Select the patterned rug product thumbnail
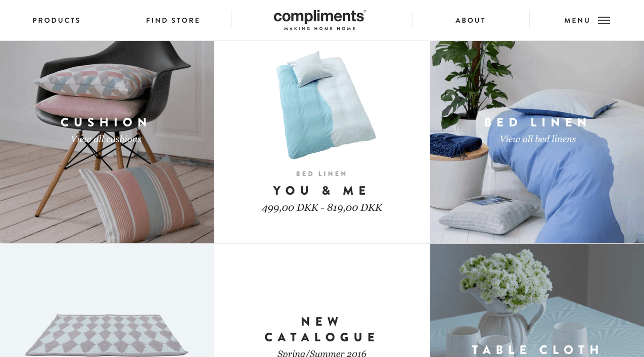The height and width of the screenshot is (357, 644). (107, 334)
